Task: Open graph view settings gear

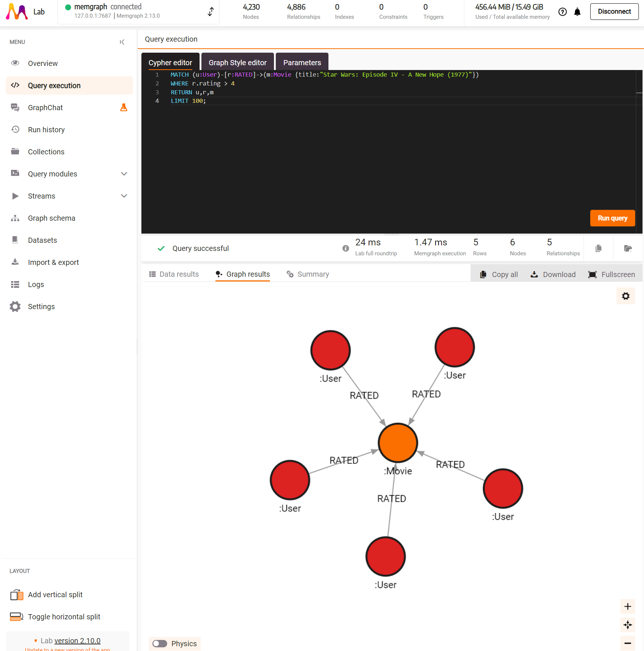Action: point(626,296)
